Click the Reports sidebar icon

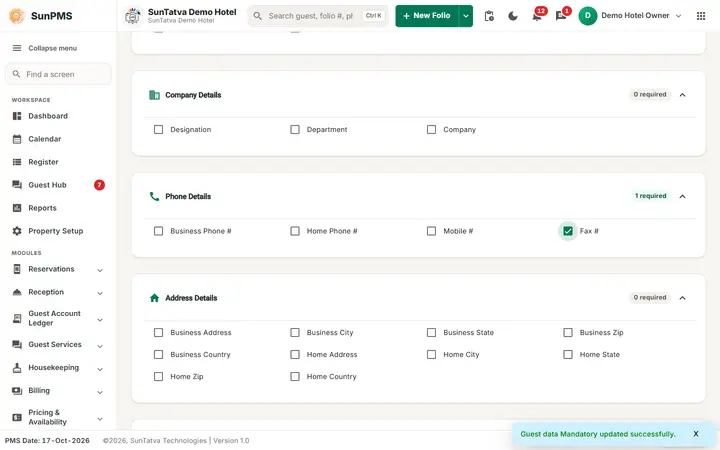(17, 208)
